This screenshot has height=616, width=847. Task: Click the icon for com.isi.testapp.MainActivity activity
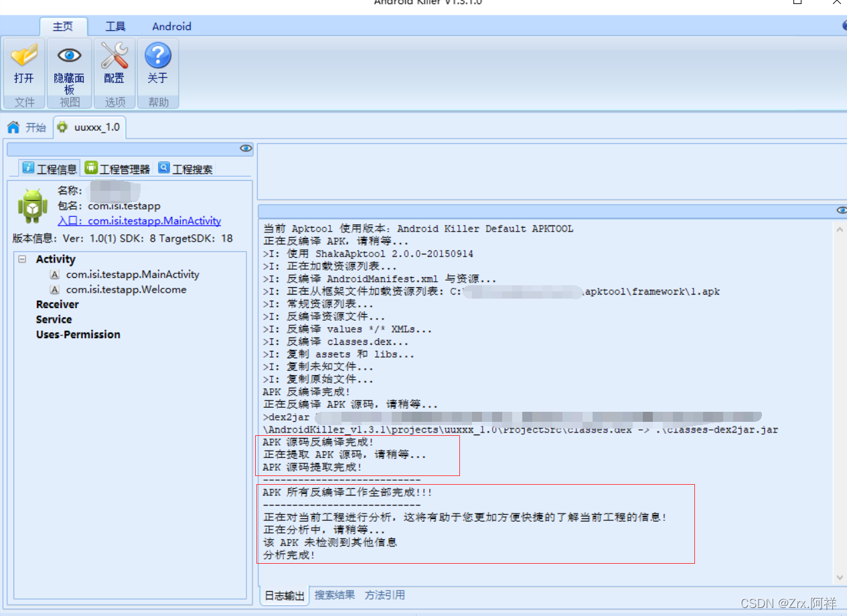[54, 275]
